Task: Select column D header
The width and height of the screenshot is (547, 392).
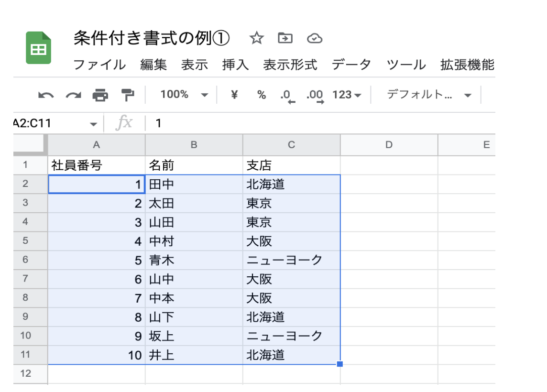Action: coord(389,145)
